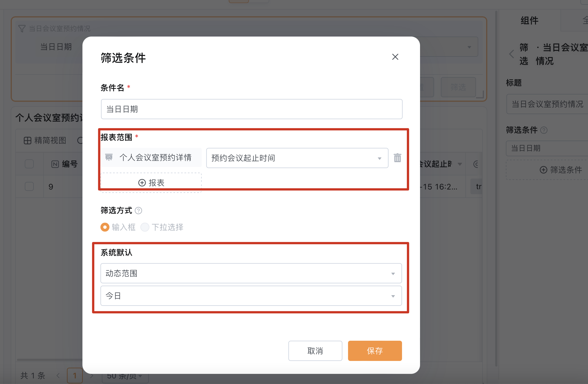Image resolution: width=588 pixels, height=384 pixels.
Task: Select page 1 in pagination
Action: tap(75, 375)
